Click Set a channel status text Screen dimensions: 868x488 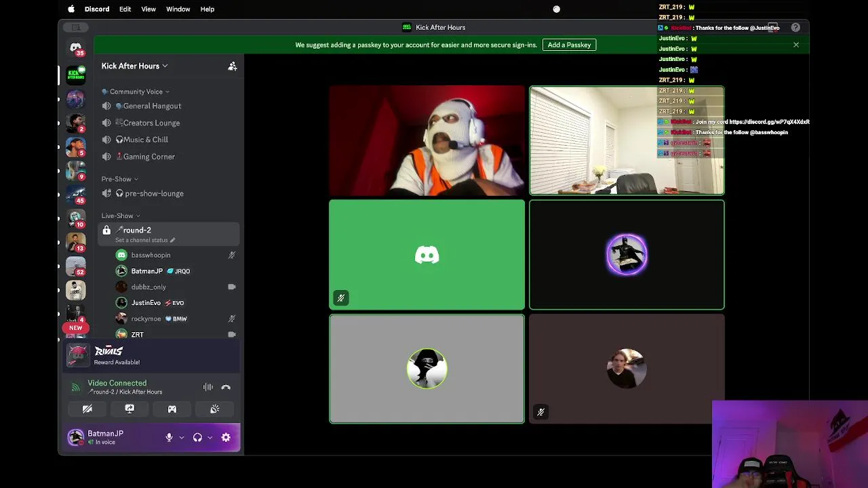141,240
